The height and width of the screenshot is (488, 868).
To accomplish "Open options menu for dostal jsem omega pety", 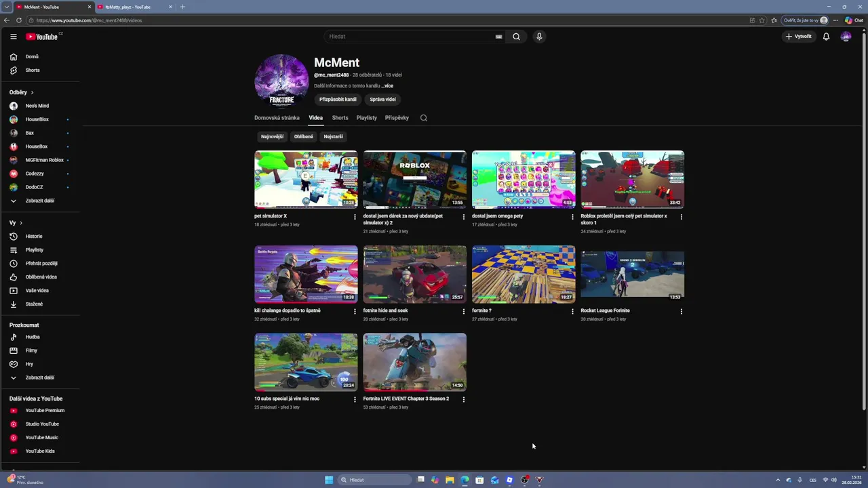I will [572, 217].
